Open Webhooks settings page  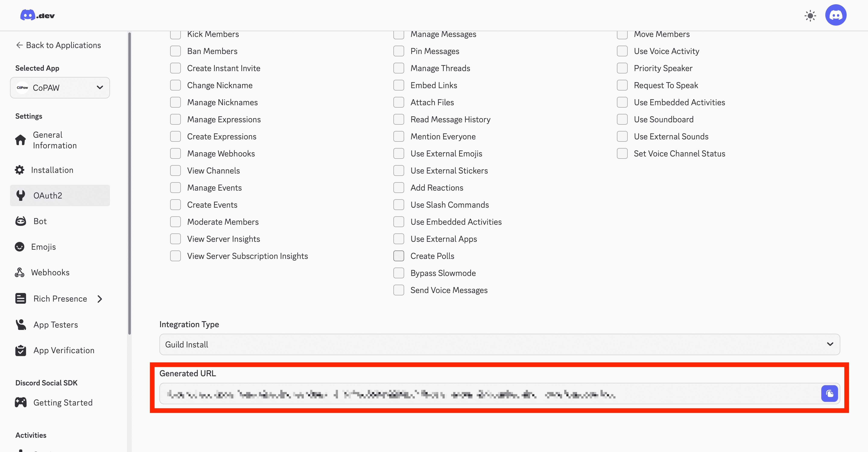click(50, 273)
